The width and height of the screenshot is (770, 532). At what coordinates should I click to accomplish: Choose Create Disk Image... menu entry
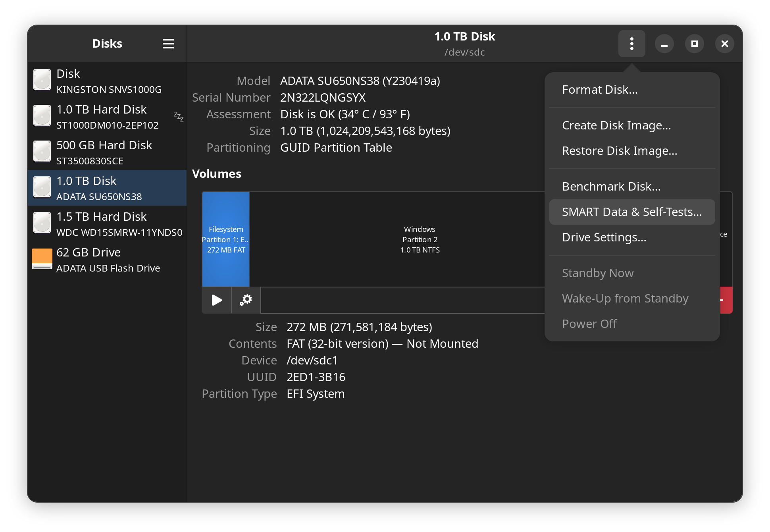pos(616,125)
